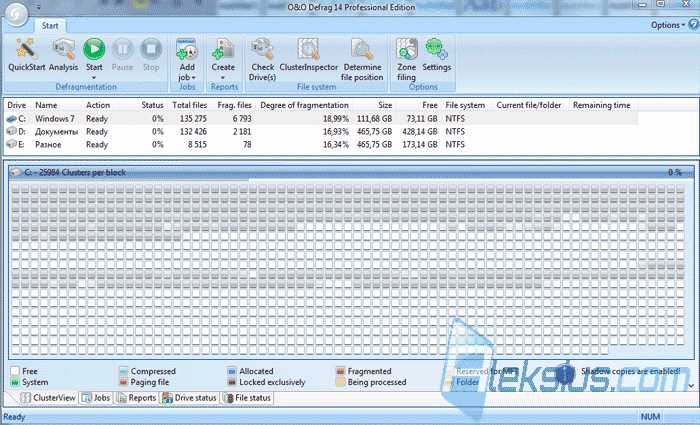Switch to the Jobs tab
This screenshot has height=425, width=700.
96,398
